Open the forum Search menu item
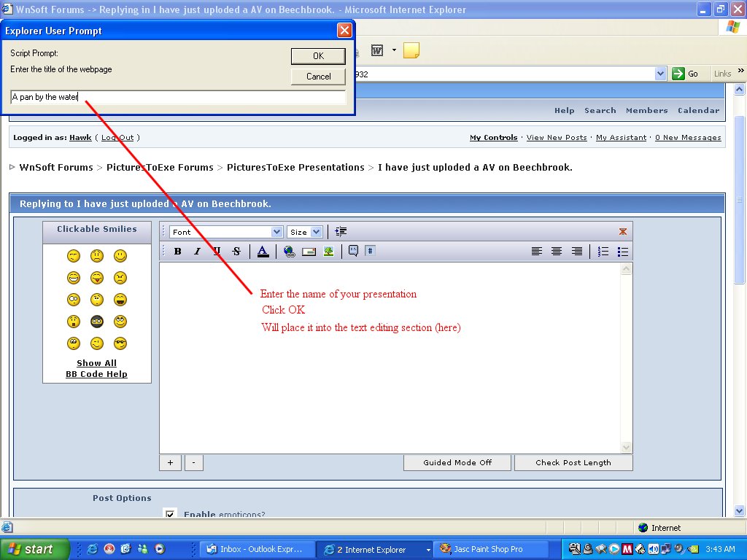 (600, 111)
